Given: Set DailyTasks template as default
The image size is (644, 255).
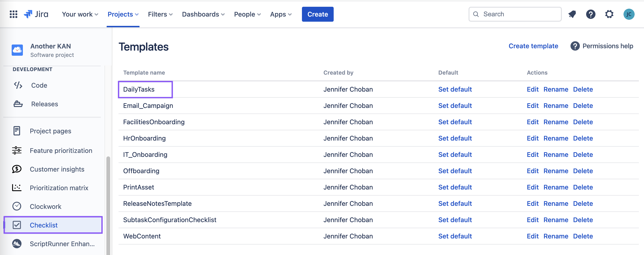Looking at the screenshot, I should (x=455, y=89).
